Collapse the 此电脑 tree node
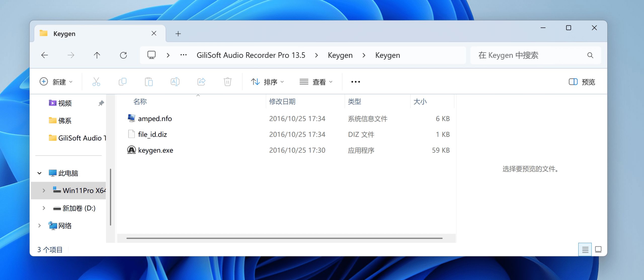 click(x=39, y=173)
